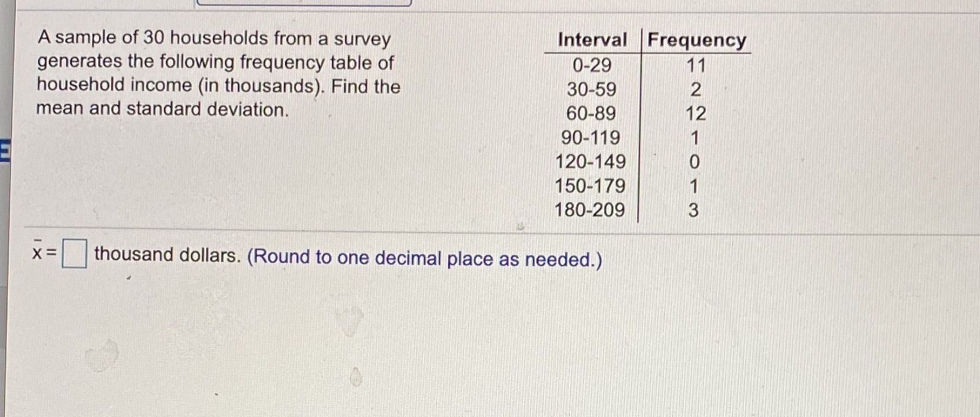Select the 0-29 interval cell
This screenshot has width=980, height=417.
tap(592, 65)
